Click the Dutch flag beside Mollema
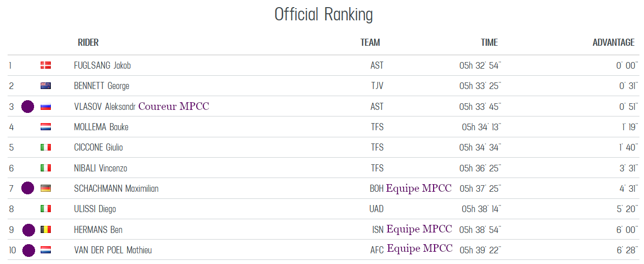Viewport: 644px width, 264px height. tap(46, 127)
